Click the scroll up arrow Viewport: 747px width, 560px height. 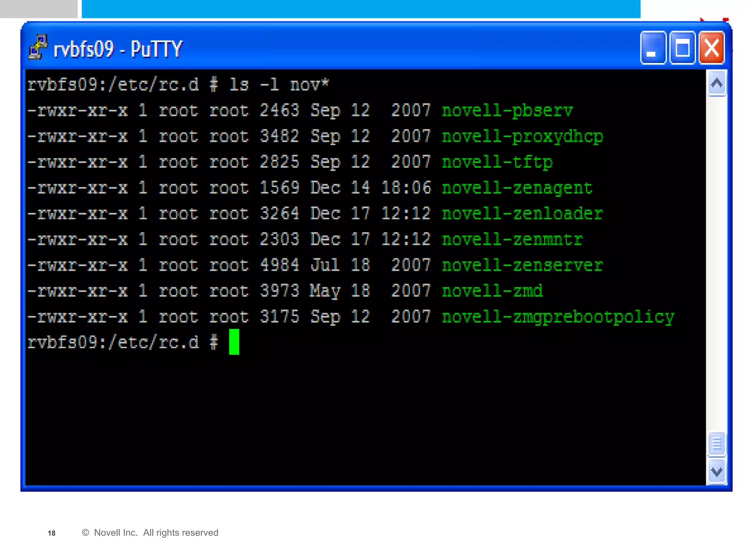pos(717,83)
